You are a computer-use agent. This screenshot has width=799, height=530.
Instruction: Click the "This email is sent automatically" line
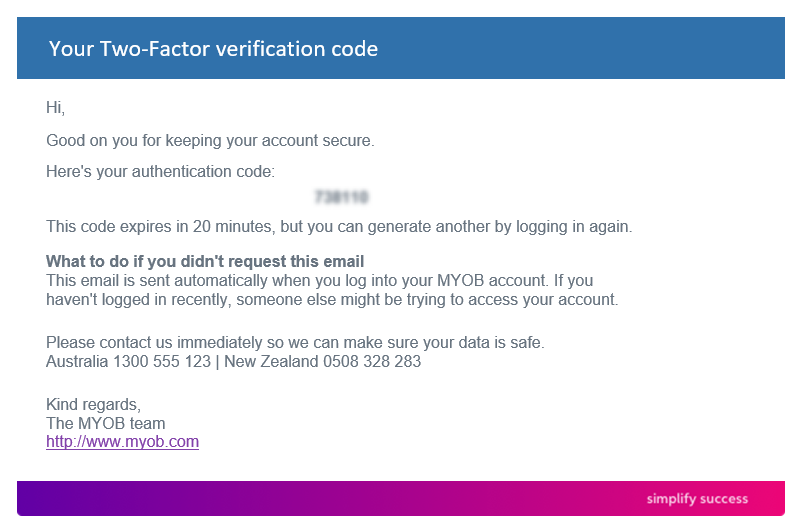click(x=320, y=281)
